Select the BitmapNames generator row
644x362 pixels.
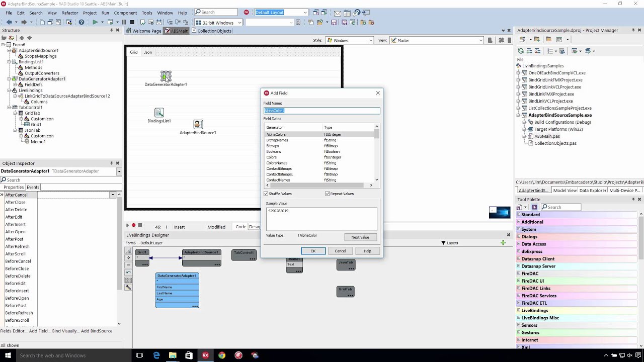[x=319, y=140]
